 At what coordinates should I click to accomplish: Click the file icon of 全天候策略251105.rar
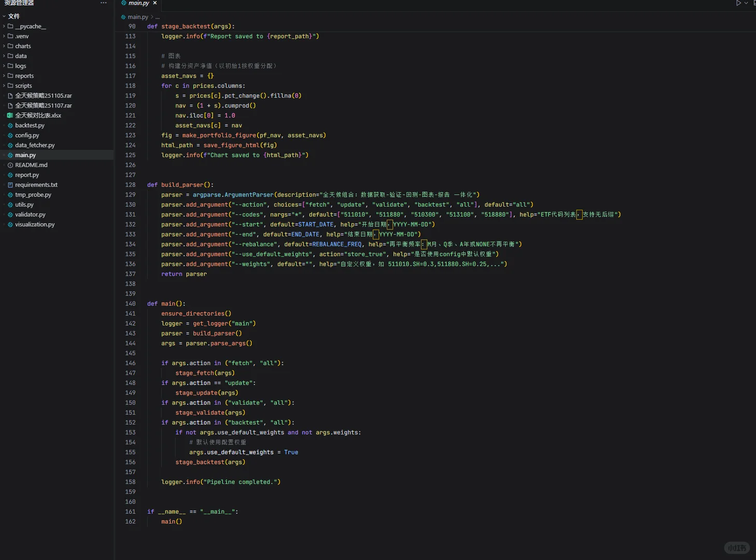click(x=10, y=96)
